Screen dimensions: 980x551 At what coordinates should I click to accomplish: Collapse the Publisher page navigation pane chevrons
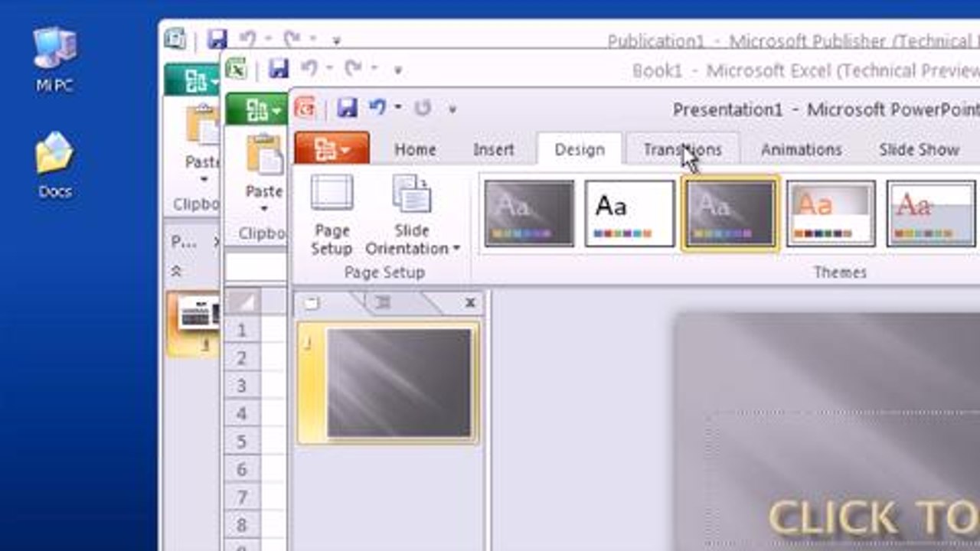point(176,271)
